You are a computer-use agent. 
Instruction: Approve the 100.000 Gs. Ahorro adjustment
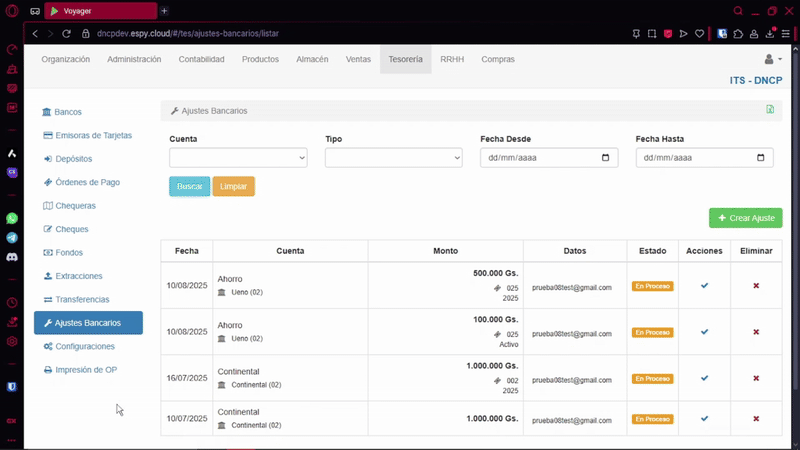tap(704, 332)
